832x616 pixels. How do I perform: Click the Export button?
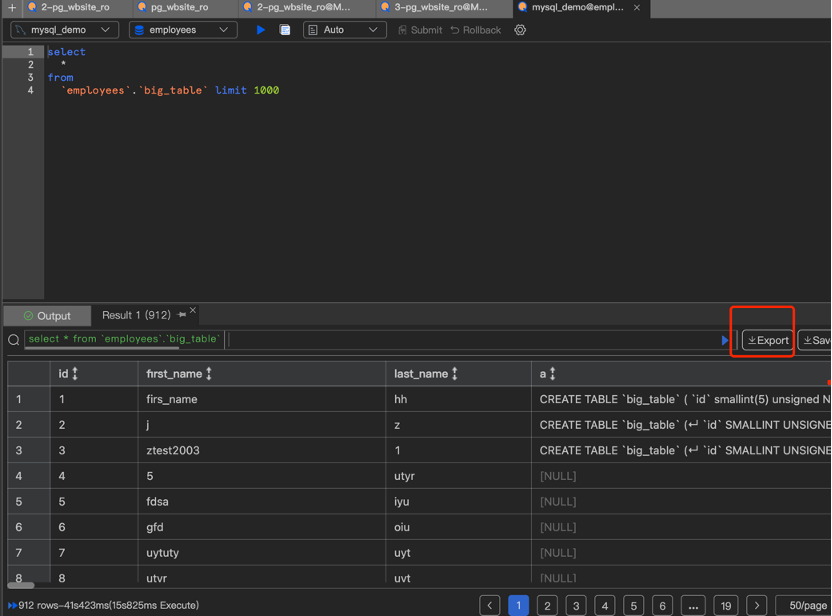click(x=768, y=340)
